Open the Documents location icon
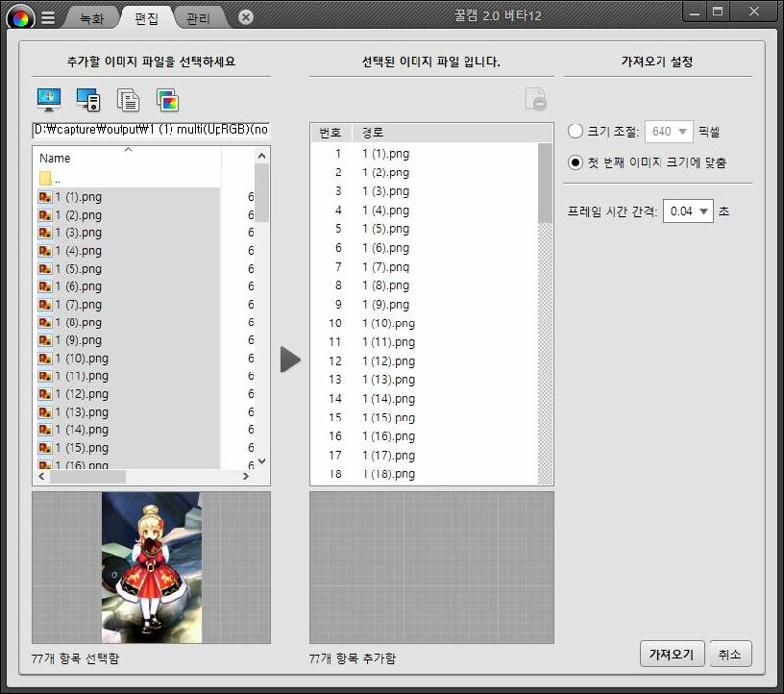Image resolution: width=784 pixels, height=694 pixels. [128, 100]
